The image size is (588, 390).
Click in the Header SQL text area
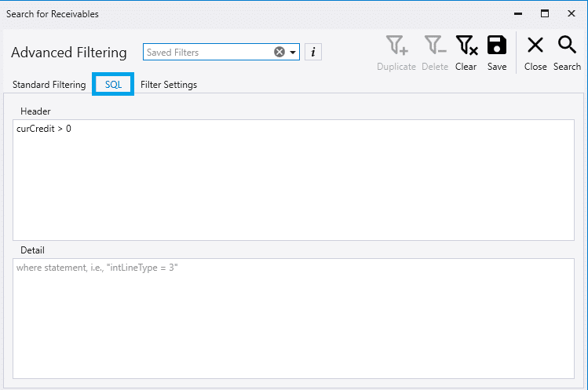click(294, 180)
